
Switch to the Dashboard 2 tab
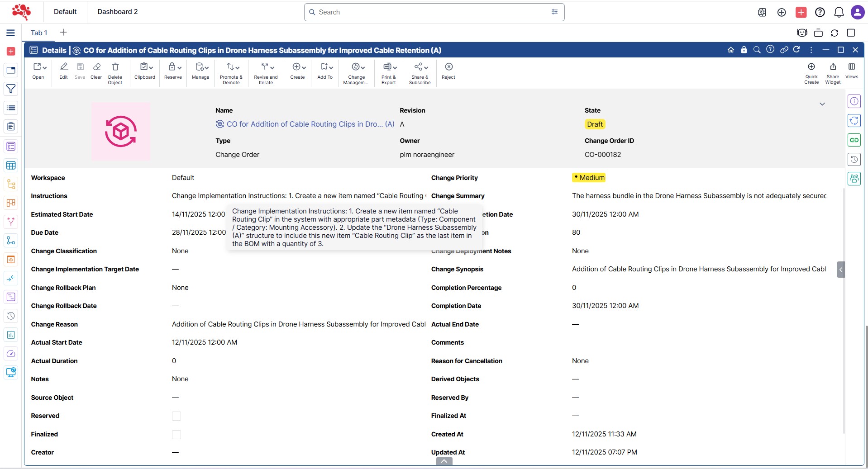(x=117, y=12)
